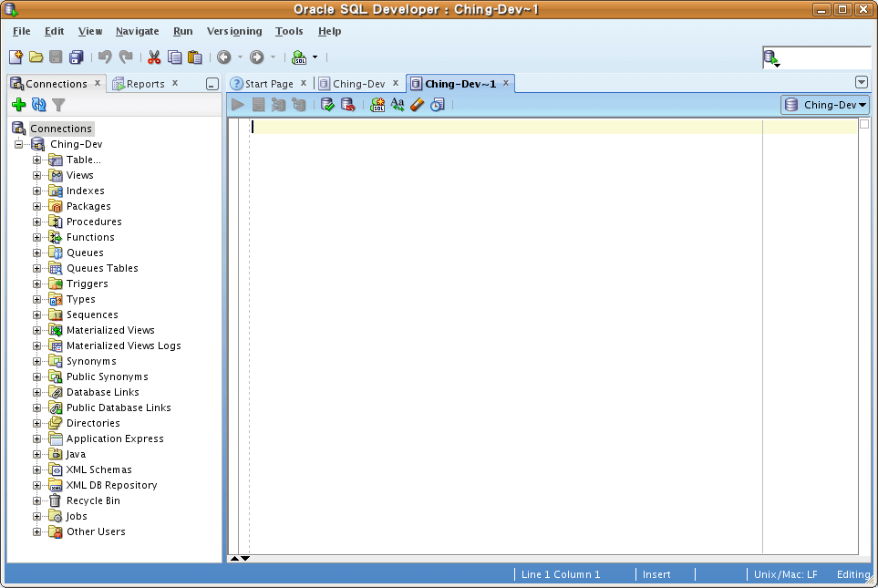The height and width of the screenshot is (588, 878).
Task: Click the Refresh connections icon
Action: point(38,105)
